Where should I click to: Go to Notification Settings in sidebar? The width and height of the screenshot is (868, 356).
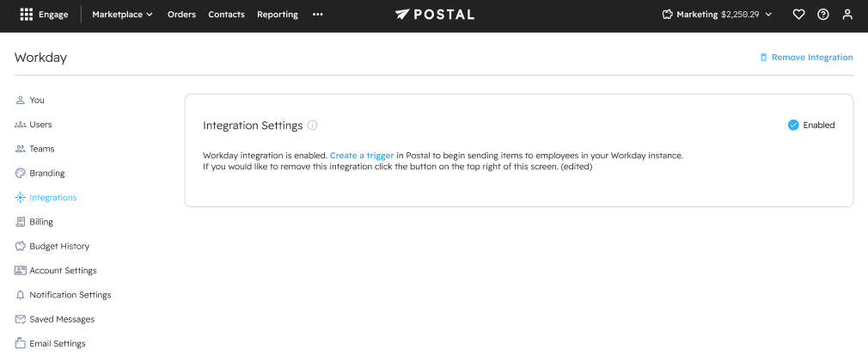point(70,295)
